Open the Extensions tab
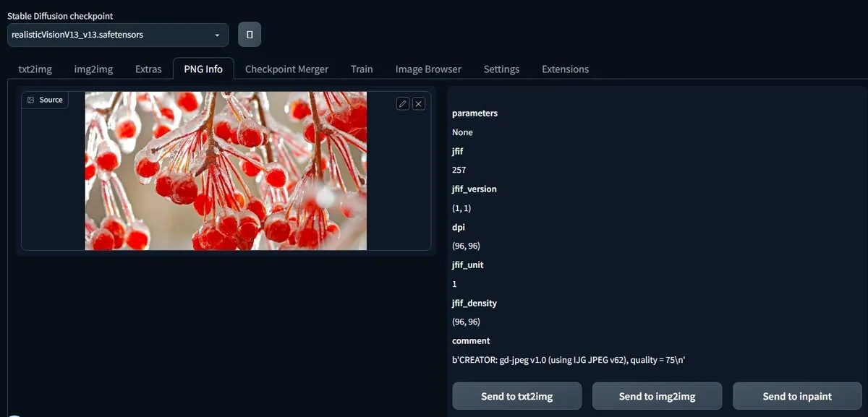This screenshot has width=868, height=417. [565, 69]
